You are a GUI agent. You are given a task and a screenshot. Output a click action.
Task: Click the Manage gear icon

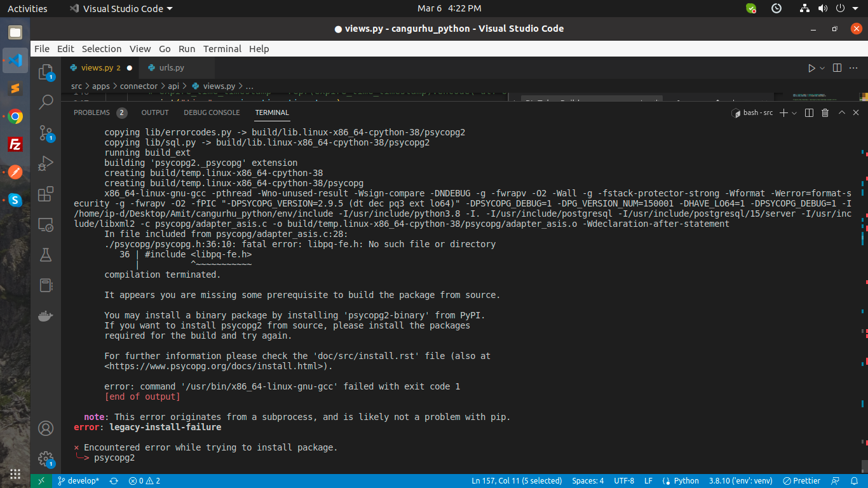tap(46, 458)
